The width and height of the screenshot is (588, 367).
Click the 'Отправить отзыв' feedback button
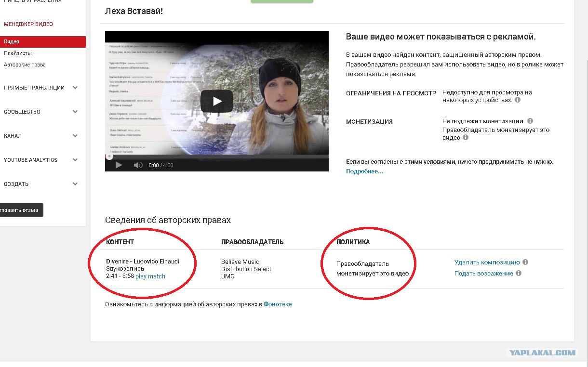(x=21, y=210)
